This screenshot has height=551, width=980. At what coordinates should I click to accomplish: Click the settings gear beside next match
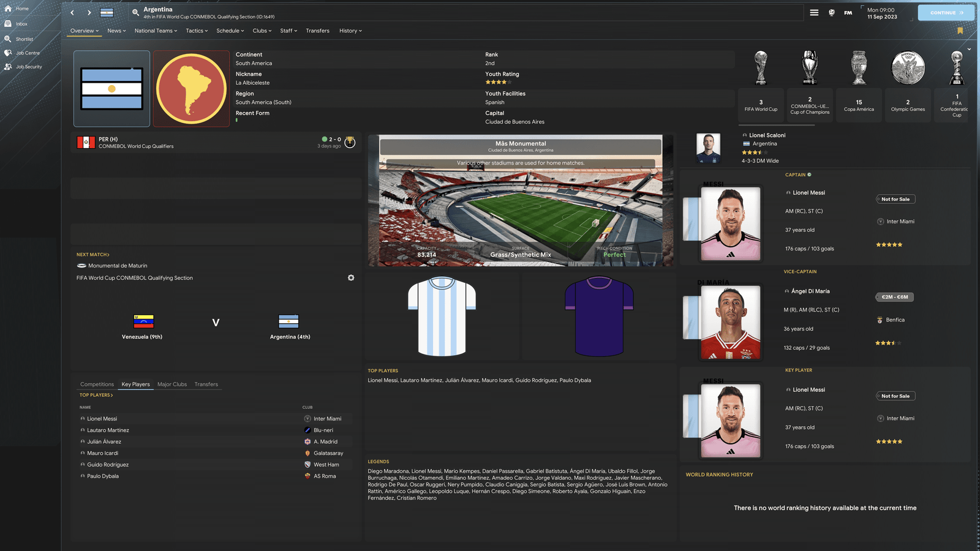[351, 278]
